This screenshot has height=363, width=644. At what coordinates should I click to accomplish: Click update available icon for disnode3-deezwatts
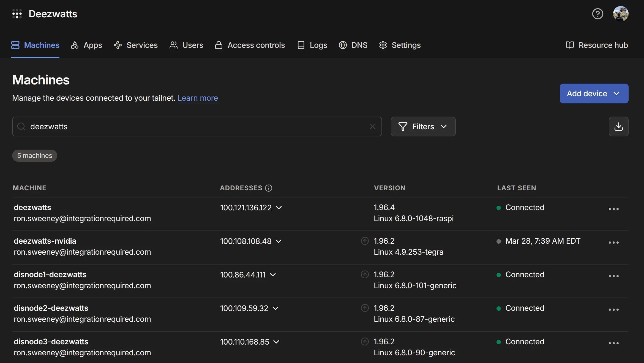365,342
